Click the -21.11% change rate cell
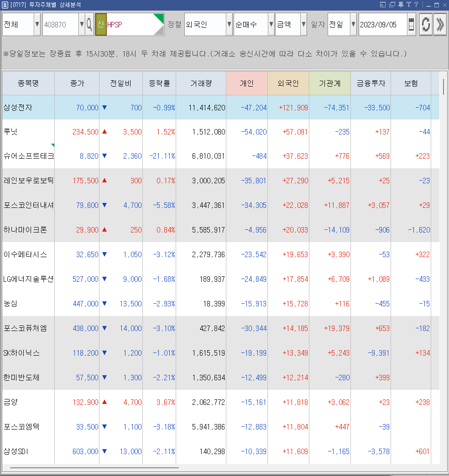449x476 pixels. pos(162,156)
